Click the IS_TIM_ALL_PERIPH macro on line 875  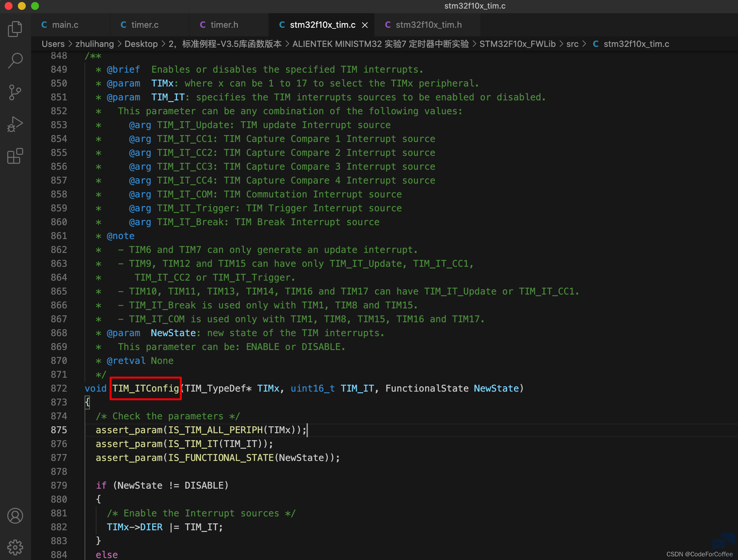[x=215, y=430]
